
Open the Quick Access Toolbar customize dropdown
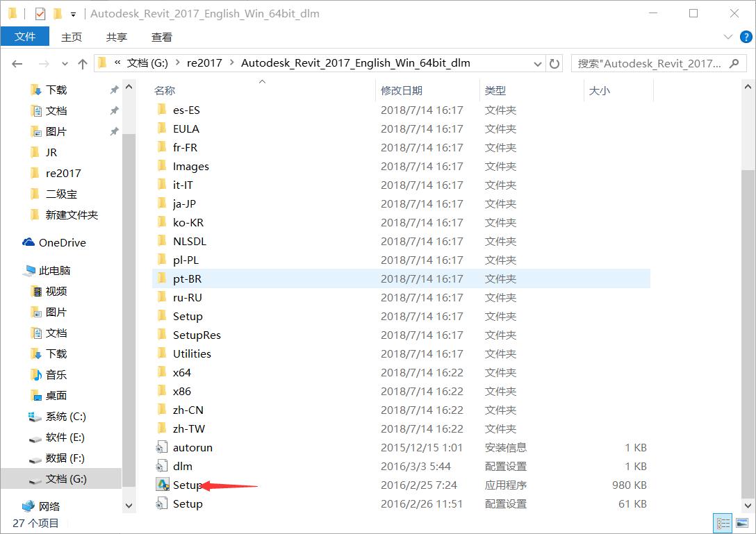tap(72, 12)
